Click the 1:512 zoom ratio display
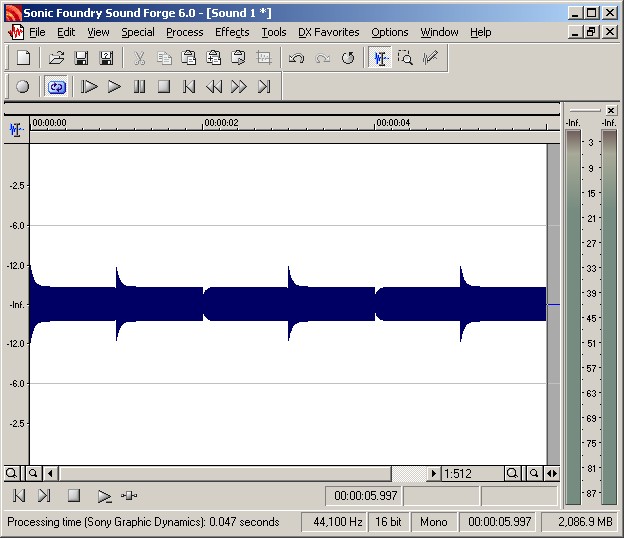The image size is (624, 538). (472, 474)
